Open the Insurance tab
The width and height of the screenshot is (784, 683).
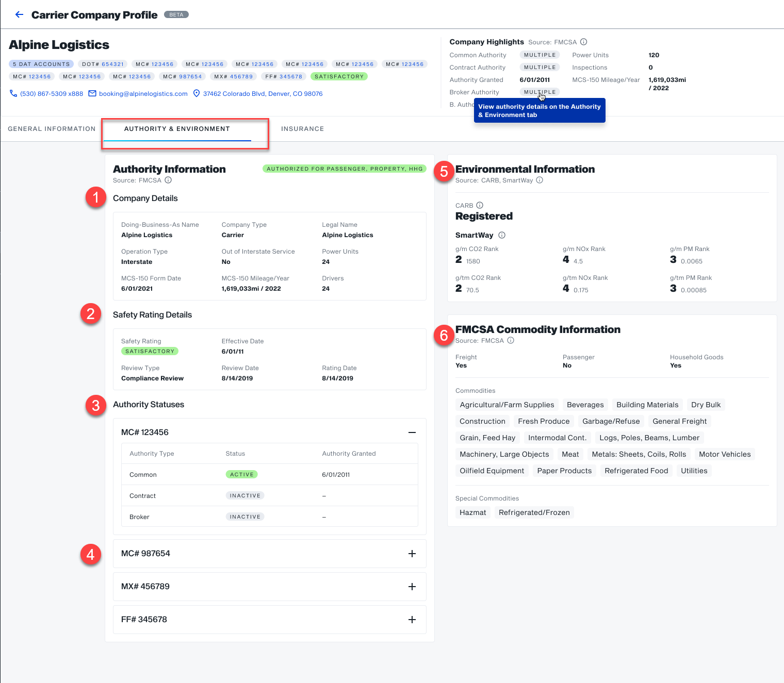coord(302,129)
